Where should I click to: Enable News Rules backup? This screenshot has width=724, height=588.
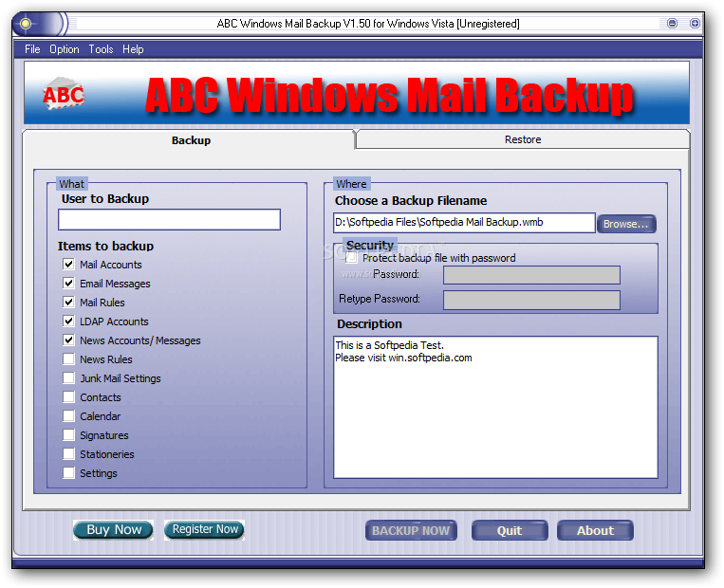point(69,359)
